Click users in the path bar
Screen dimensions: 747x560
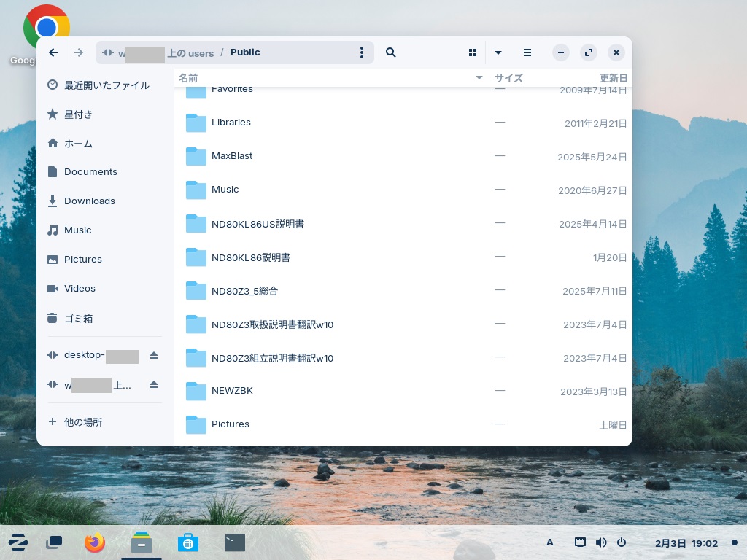pos(200,53)
